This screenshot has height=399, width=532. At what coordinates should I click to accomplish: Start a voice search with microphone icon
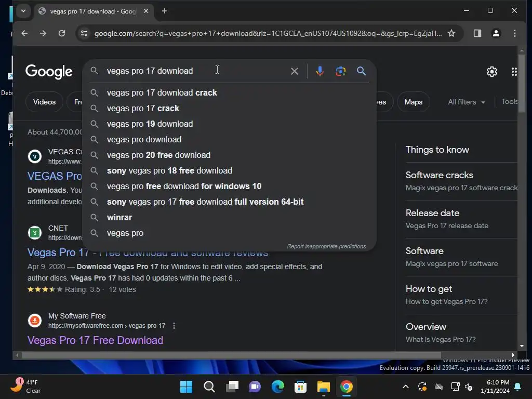pos(320,71)
